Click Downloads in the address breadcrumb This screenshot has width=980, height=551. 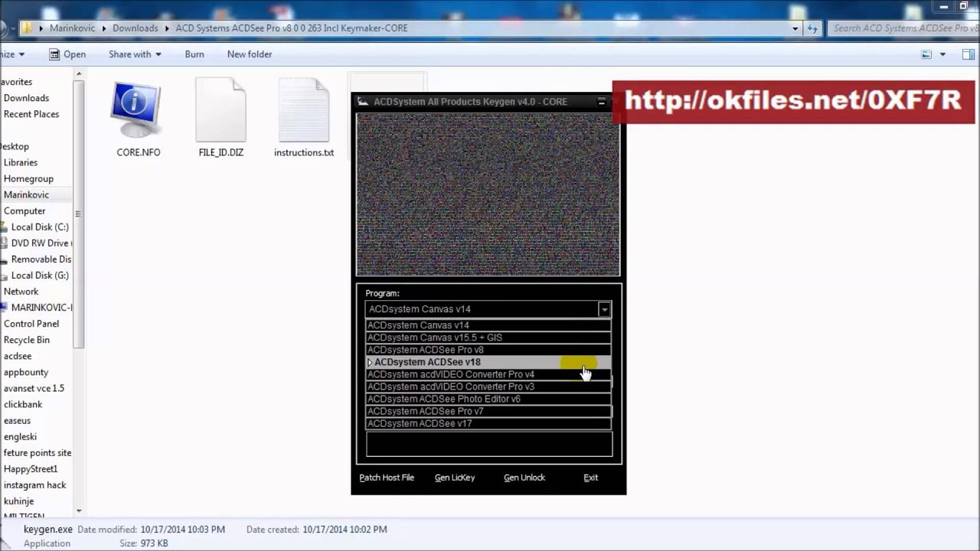pos(135,28)
